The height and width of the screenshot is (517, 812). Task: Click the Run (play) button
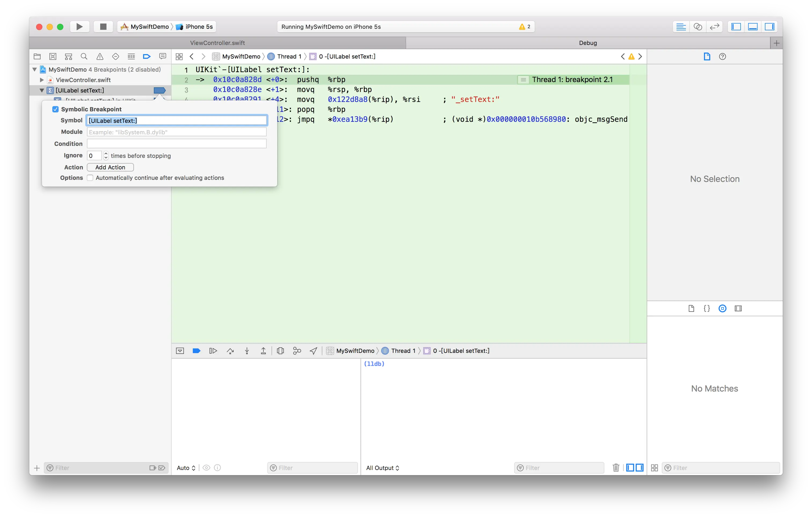tap(79, 27)
